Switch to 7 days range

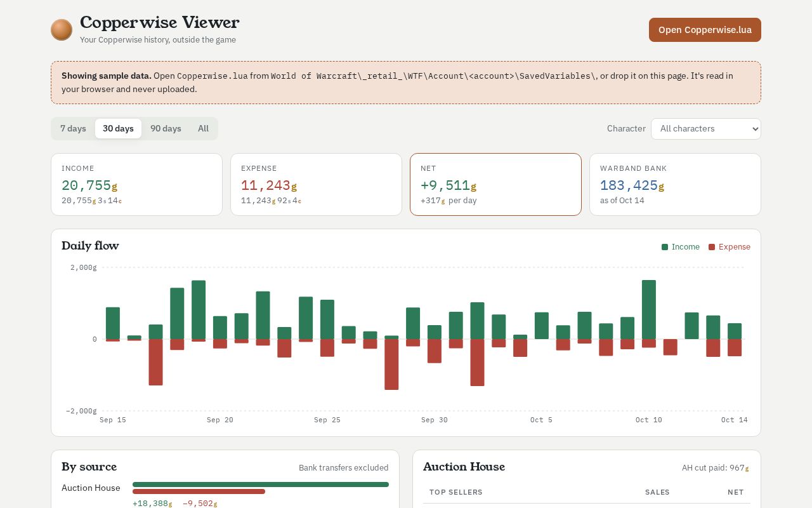pyautogui.click(x=73, y=128)
